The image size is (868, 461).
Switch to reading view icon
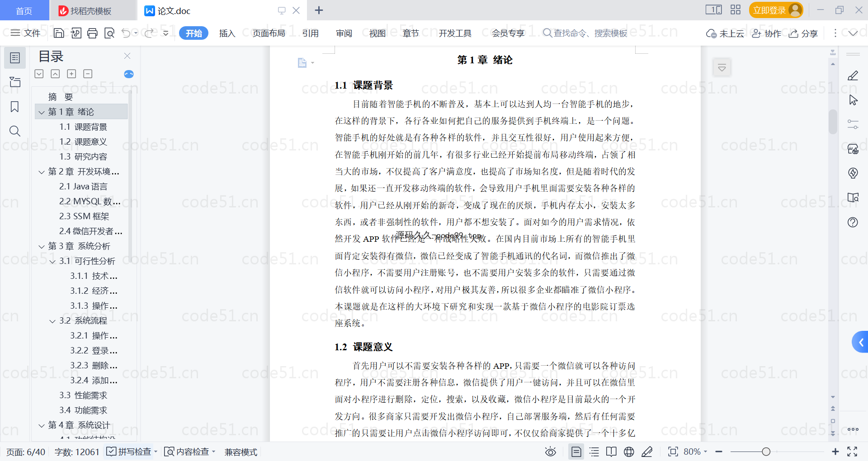[611, 452]
